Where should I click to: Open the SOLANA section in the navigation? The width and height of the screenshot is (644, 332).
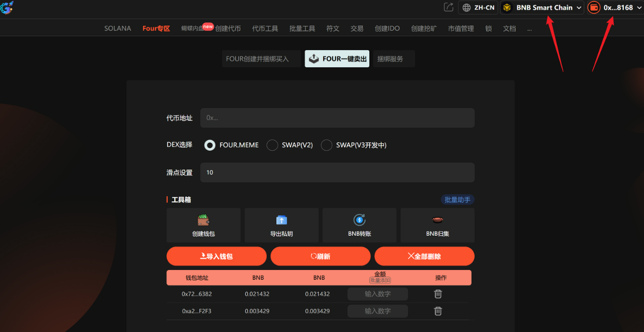[117, 28]
